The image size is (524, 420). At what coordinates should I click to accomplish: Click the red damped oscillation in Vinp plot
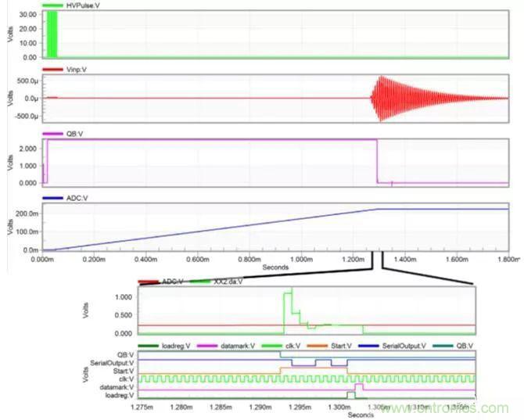[391, 99]
